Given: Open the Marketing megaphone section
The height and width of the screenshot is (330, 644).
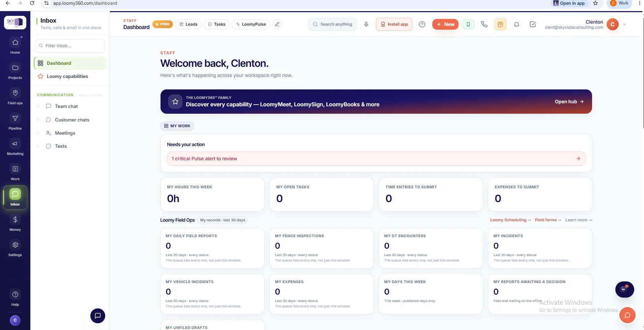Looking at the screenshot, I should 15,147.
